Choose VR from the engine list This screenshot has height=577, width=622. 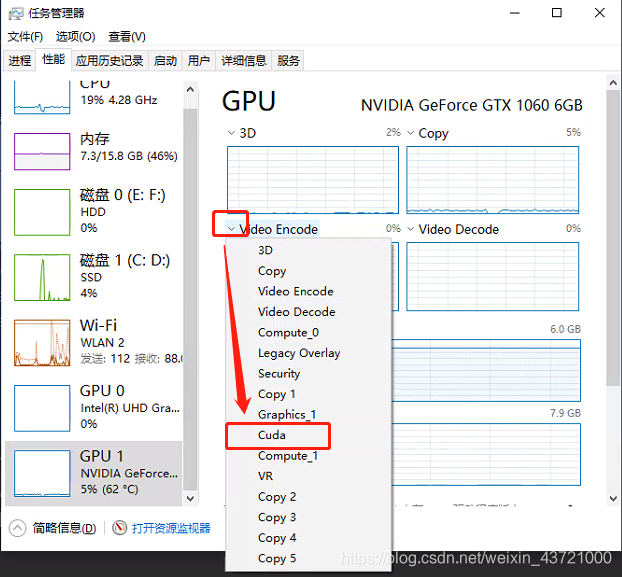308,476
